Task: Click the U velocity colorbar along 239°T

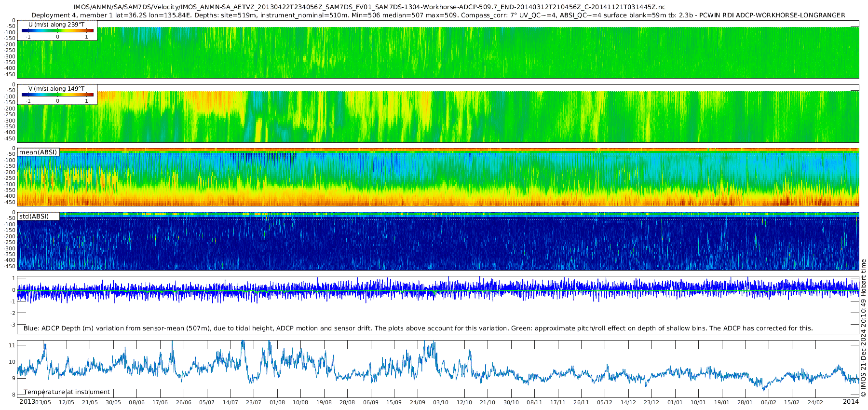Action: point(57,30)
